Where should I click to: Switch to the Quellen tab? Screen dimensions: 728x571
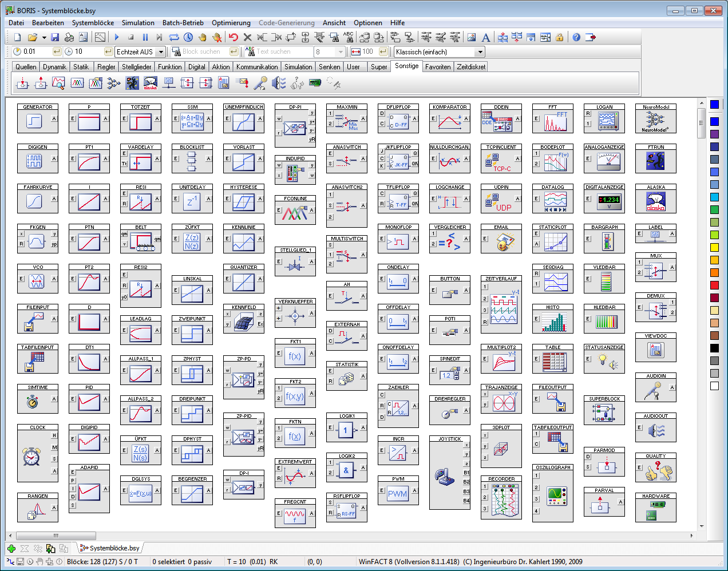tap(26, 67)
